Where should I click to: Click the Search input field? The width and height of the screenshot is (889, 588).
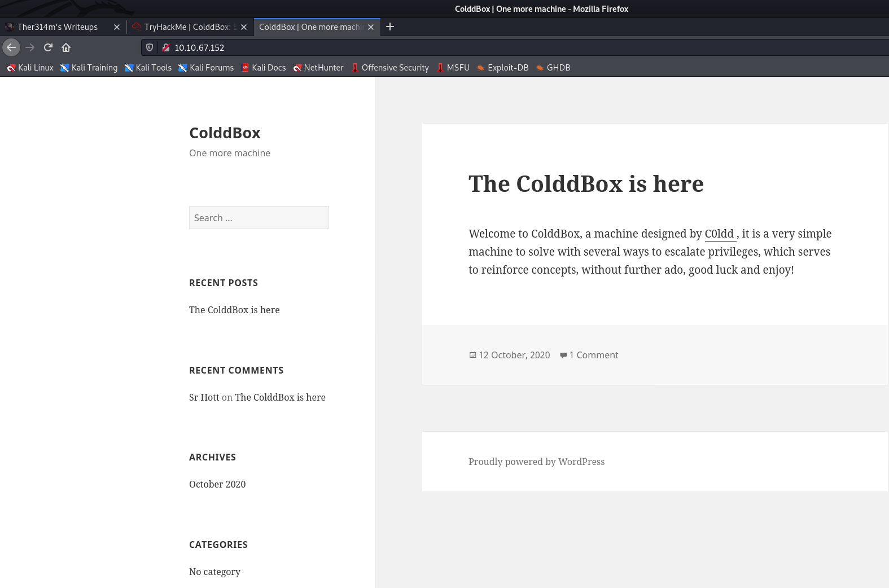[259, 218]
